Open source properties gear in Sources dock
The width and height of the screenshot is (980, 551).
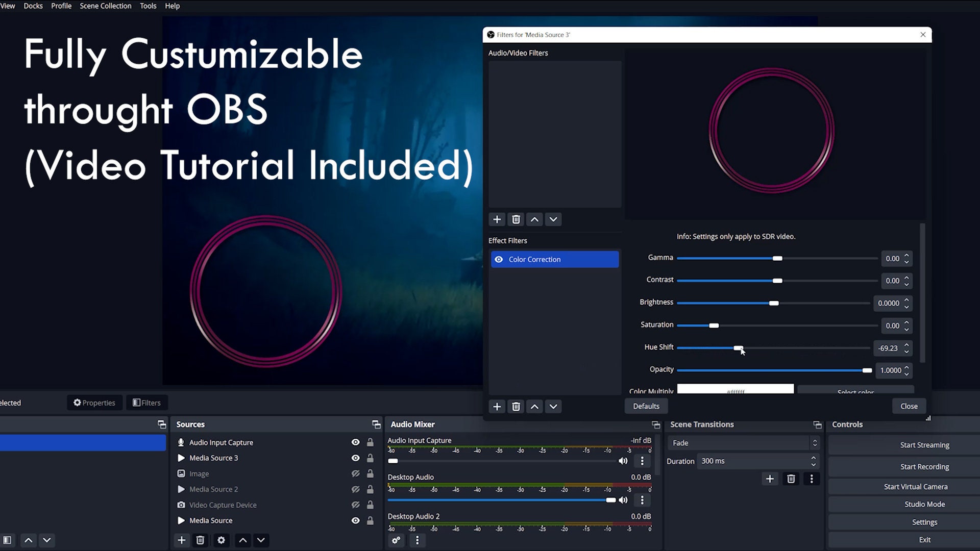221,540
